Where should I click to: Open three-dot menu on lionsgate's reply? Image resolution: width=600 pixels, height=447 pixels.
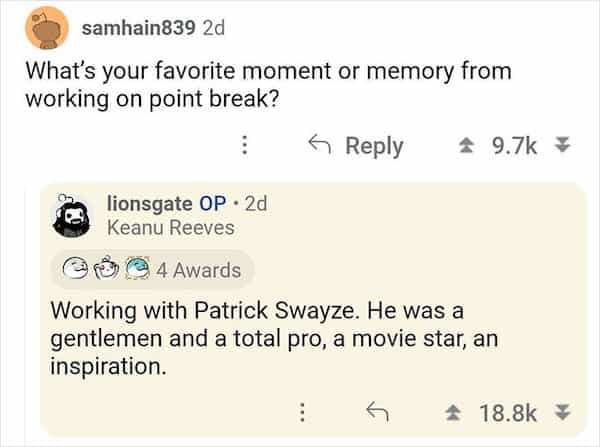pos(302,411)
